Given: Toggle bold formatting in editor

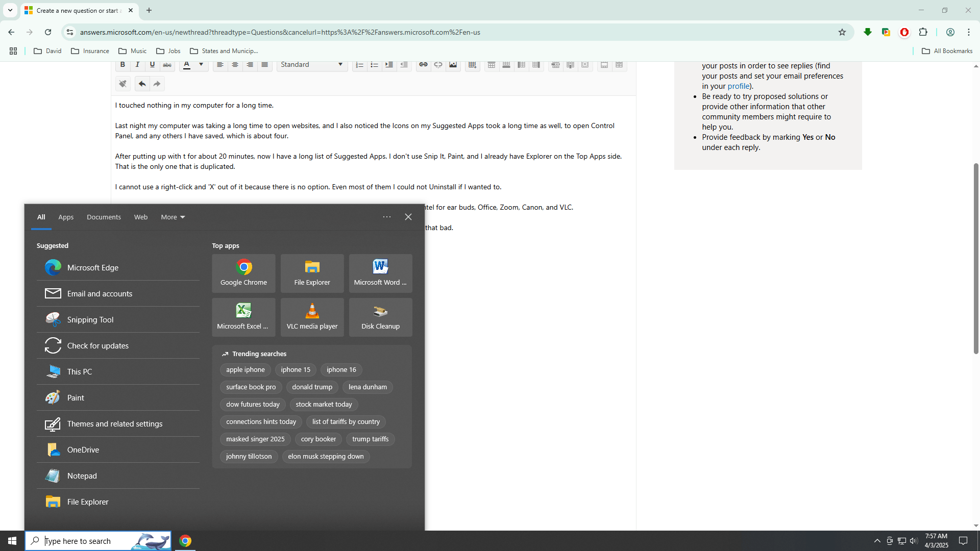Looking at the screenshot, I should pyautogui.click(x=122, y=65).
